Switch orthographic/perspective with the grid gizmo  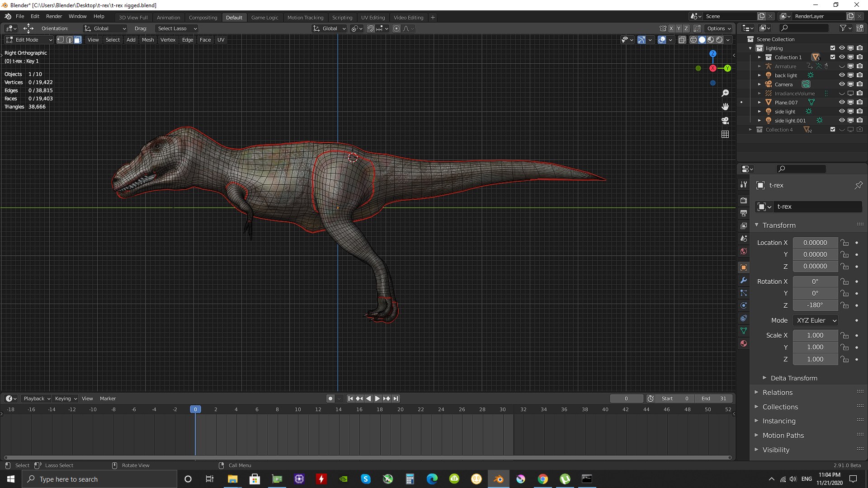(x=725, y=134)
